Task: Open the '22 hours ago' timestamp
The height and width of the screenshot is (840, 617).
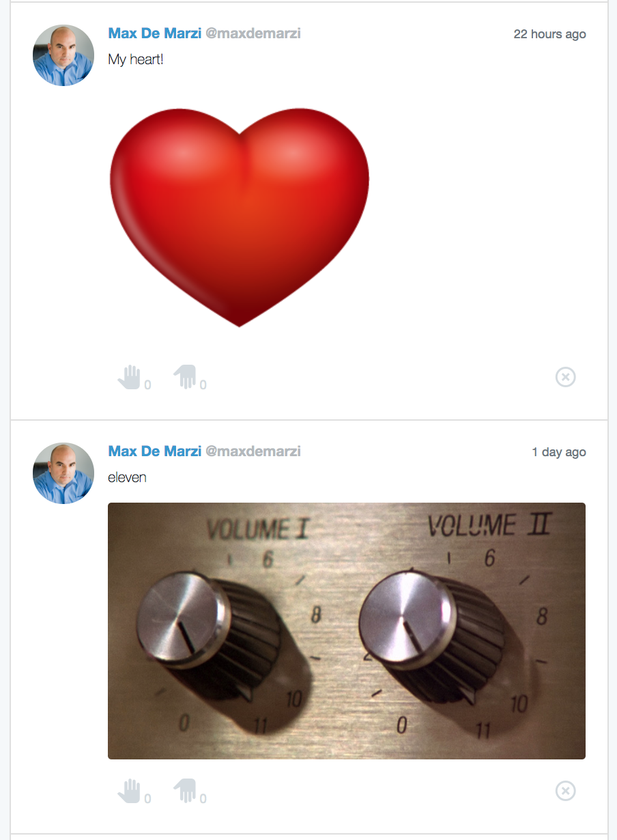Action: [549, 34]
